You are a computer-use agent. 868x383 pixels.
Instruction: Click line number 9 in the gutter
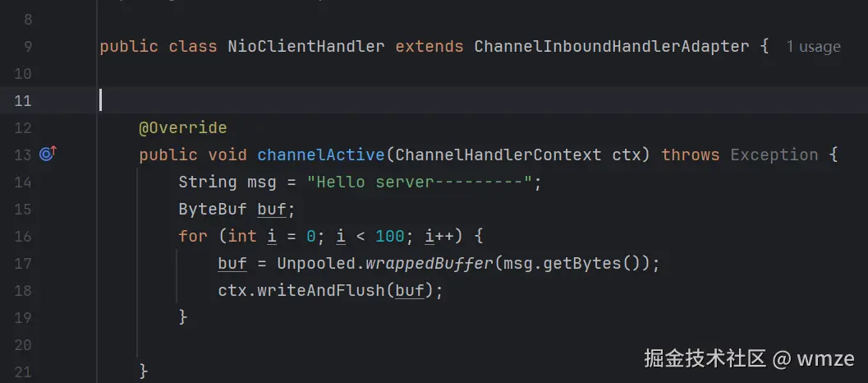pos(28,47)
